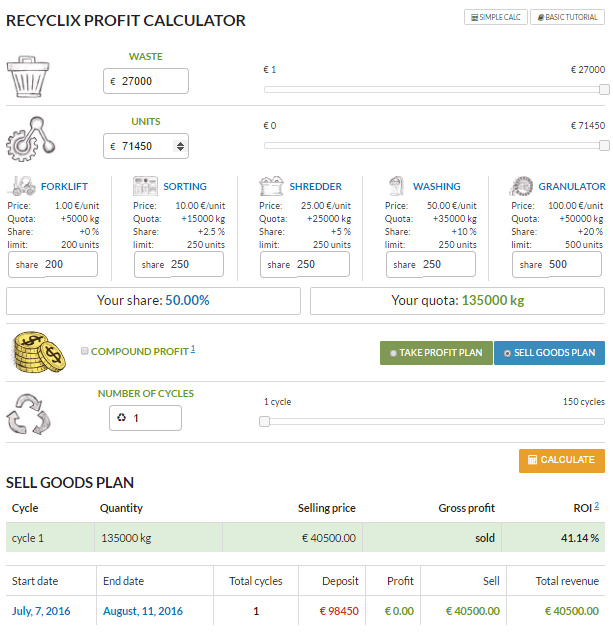Click the sorting machine icon
The image size is (613, 637).
pyautogui.click(x=145, y=186)
